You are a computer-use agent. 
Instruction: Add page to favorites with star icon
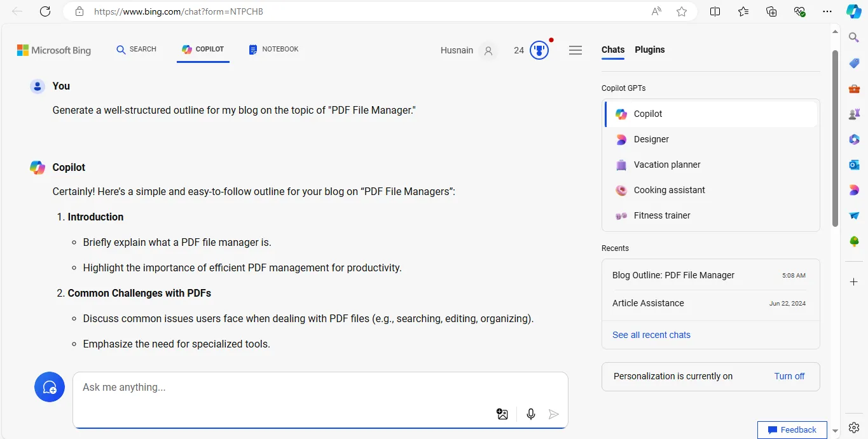pyautogui.click(x=682, y=11)
